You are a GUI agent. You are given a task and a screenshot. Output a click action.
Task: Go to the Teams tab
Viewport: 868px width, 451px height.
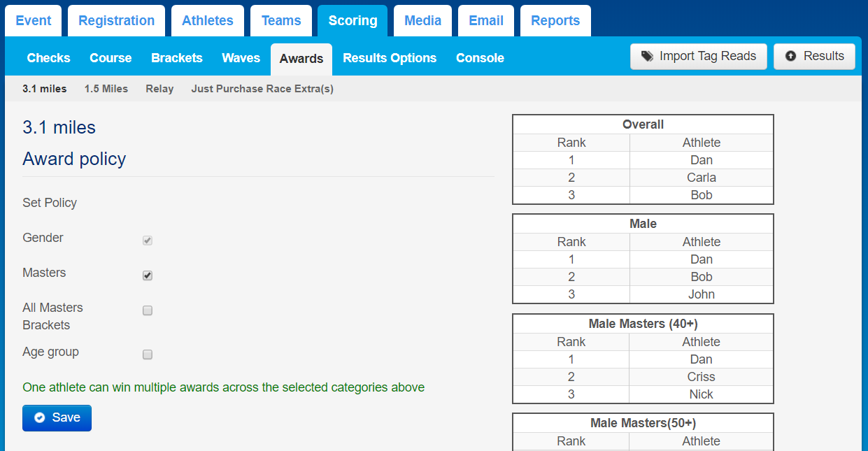point(281,21)
